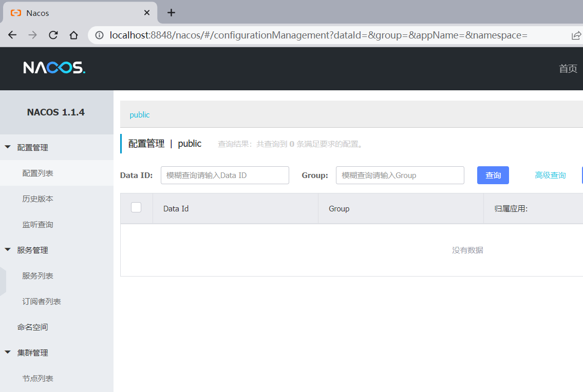
Task: Collapse the 服务管理 menu section
Action: tap(7, 250)
